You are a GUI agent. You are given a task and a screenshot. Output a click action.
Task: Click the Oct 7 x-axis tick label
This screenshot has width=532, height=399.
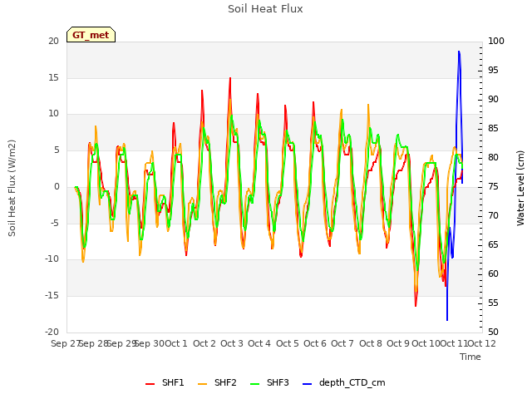(x=342, y=343)
